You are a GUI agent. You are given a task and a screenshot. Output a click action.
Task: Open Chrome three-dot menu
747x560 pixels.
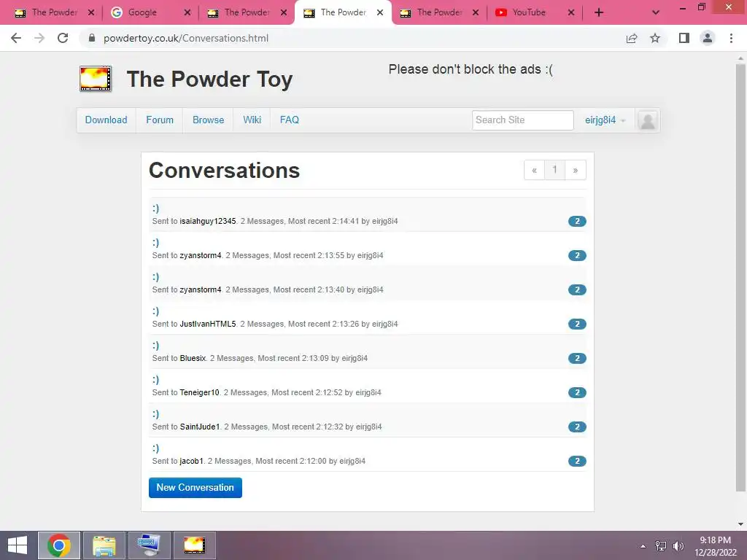tap(731, 38)
